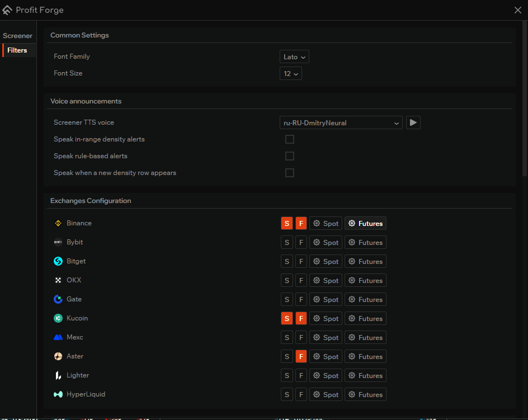Open Bybit Spot settings
528x420 pixels.
coord(326,243)
